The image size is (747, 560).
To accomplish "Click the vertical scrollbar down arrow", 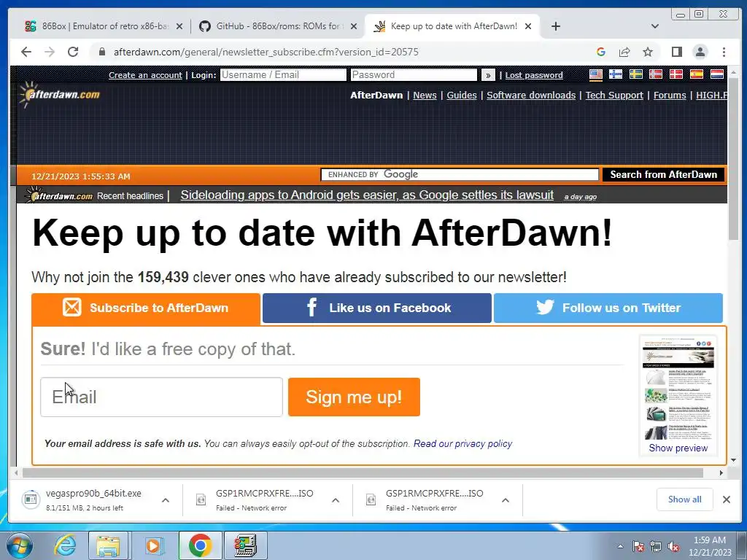I will 733,460.
